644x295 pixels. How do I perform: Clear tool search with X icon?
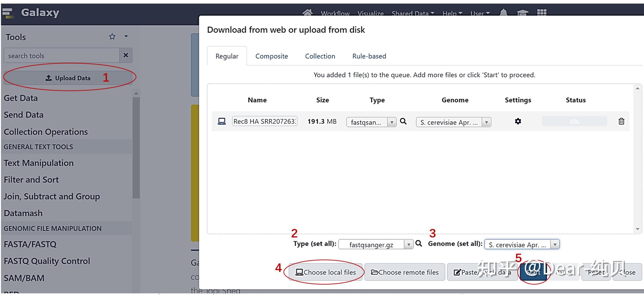126,55
